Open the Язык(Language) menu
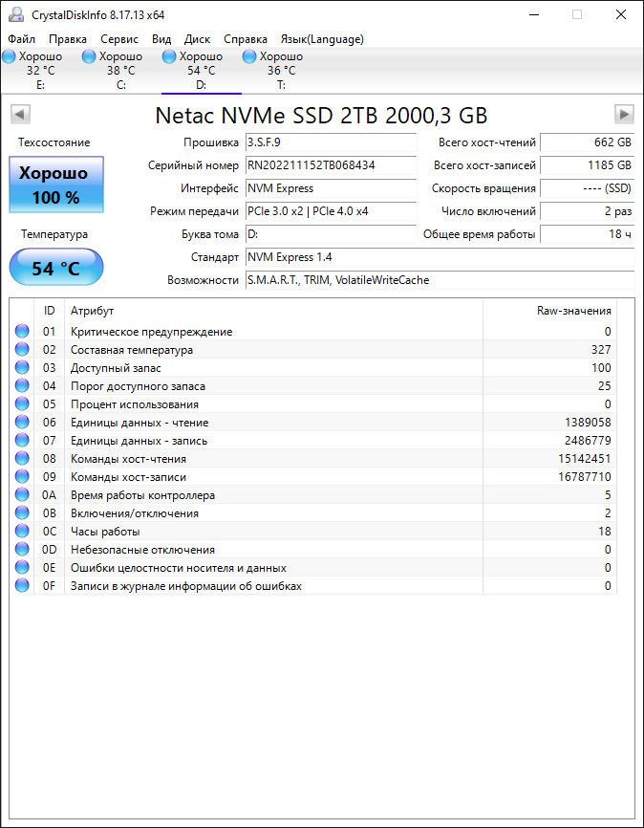 [x=322, y=39]
